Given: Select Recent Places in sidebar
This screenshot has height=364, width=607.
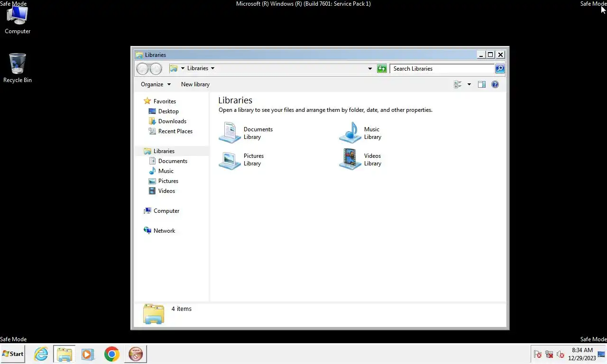Looking at the screenshot, I should [x=175, y=131].
